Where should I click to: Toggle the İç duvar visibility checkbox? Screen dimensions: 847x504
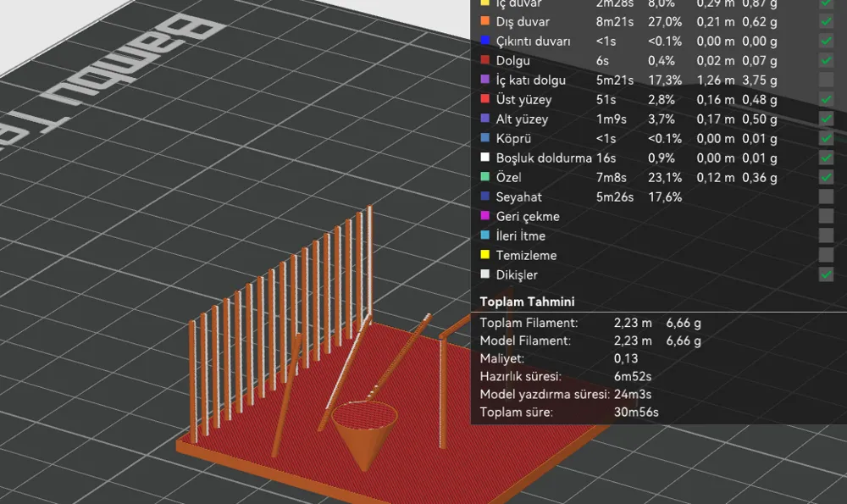[x=826, y=3]
